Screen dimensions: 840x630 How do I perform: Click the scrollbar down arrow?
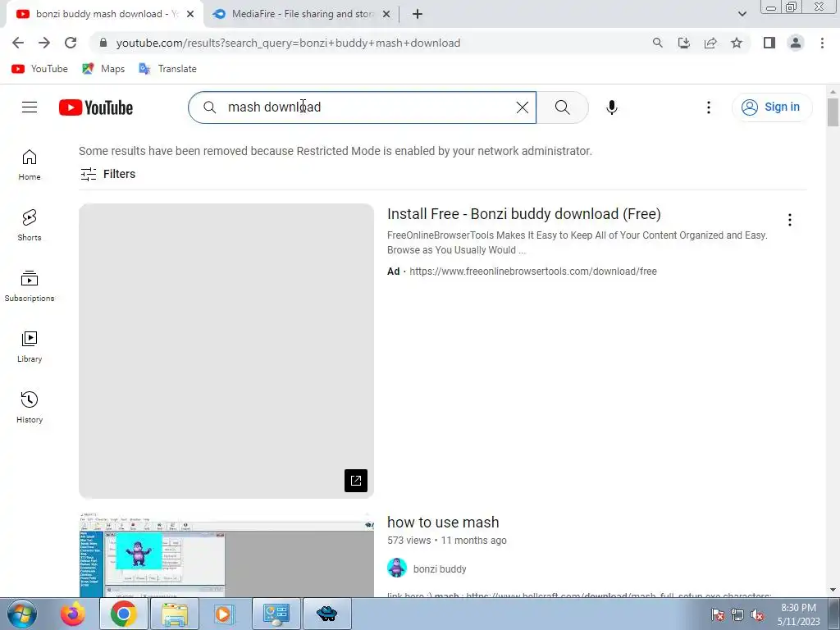click(x=833, y=591)
